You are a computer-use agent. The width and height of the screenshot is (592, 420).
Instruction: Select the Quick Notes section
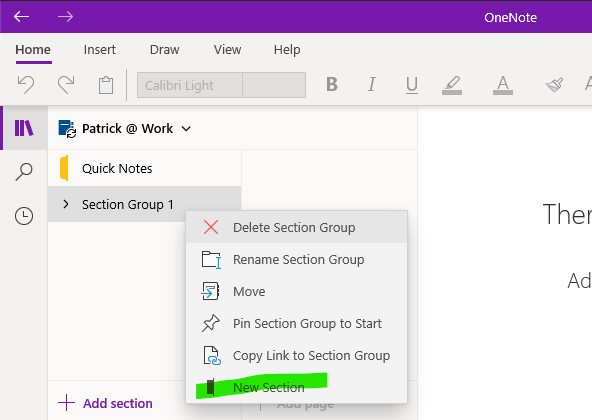tap(144, 168)
